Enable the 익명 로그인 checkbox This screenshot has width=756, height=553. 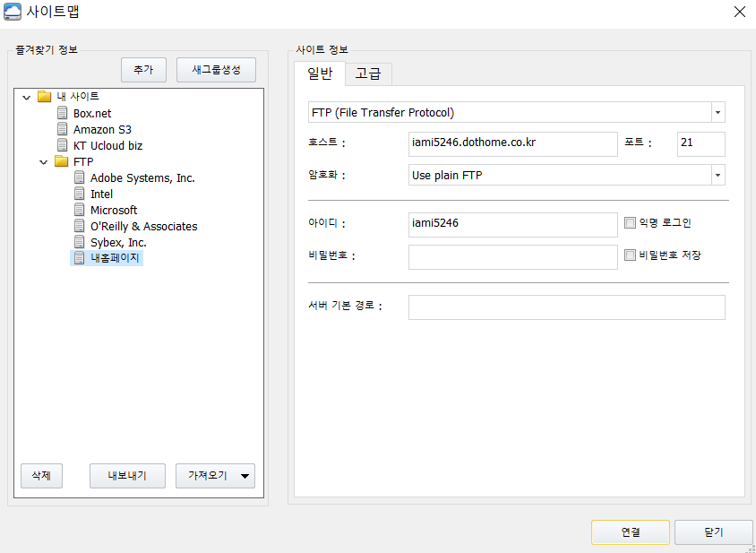630,223
